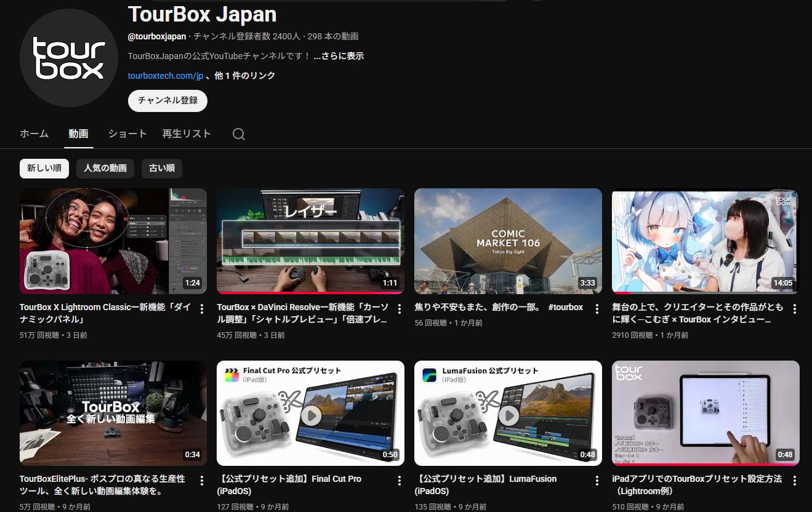Toggle the 人気の動画 filter chip

[105, 168]
